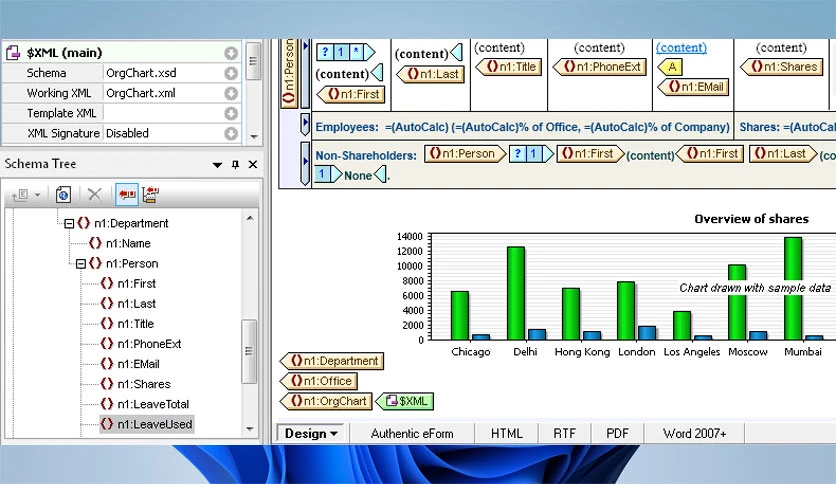Screen dimensions: 836x484
Task: Click the Schema Tree scrollbar up arrow
Action: click(250, 219)
